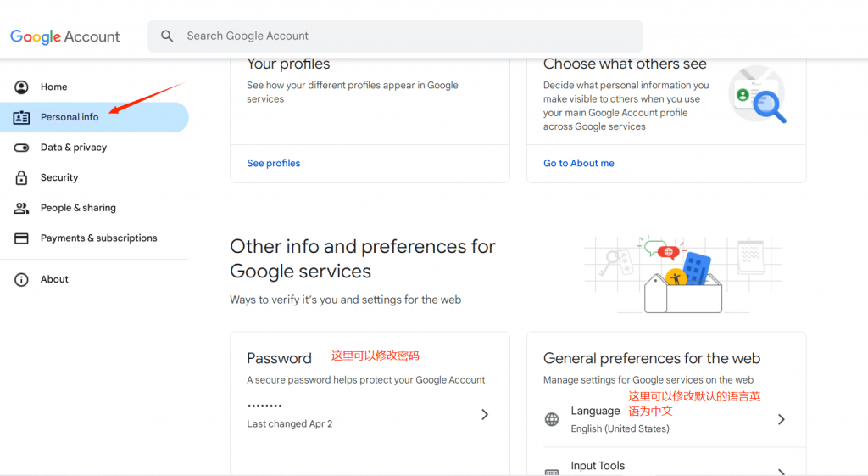Open the Go to About me link

(578, 164)
